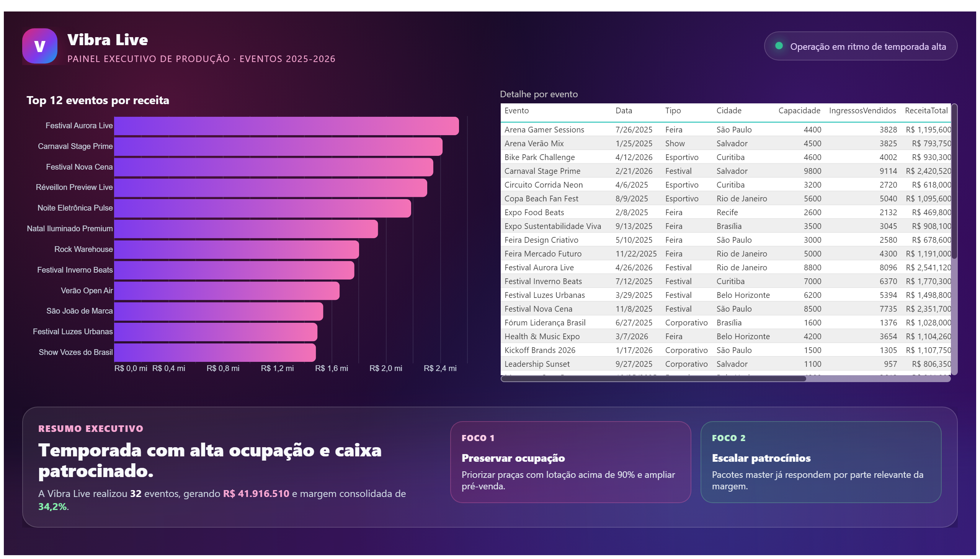The image size is (980, 559).
Task: Select the Natal Iluminado Premium bar
Action: (246, 229)
